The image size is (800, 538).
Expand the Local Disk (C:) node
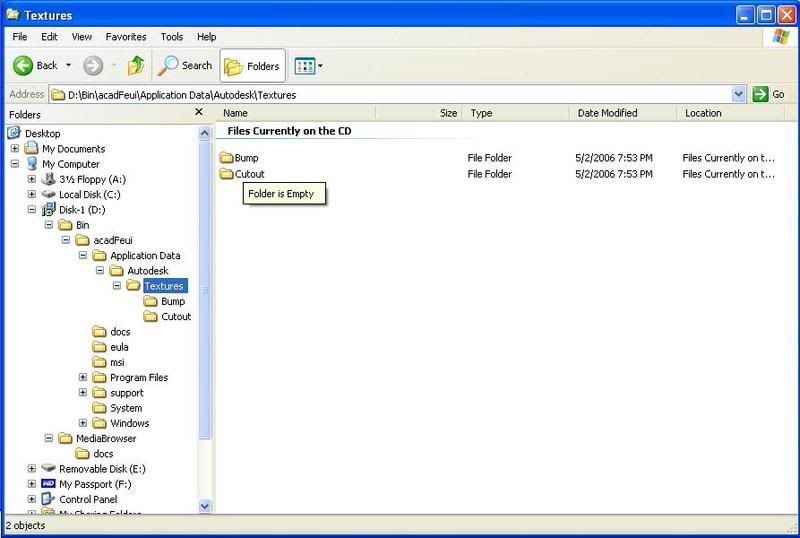point(32,195)
